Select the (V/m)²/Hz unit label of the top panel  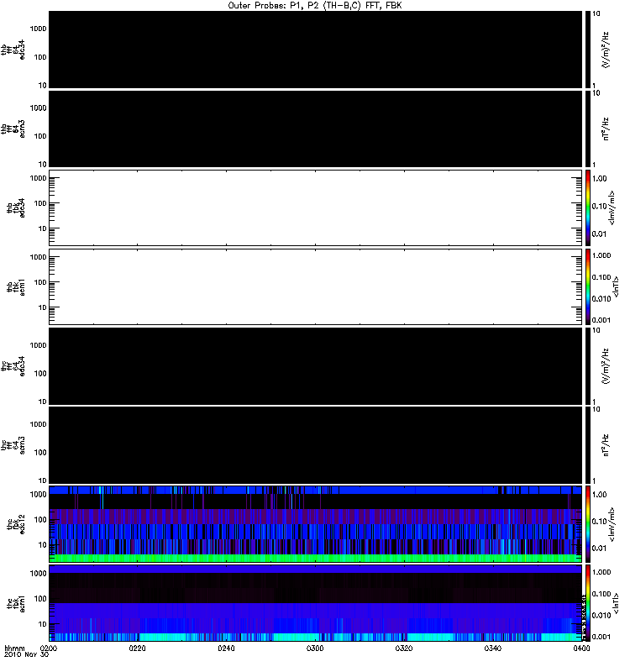click(606, 50)
